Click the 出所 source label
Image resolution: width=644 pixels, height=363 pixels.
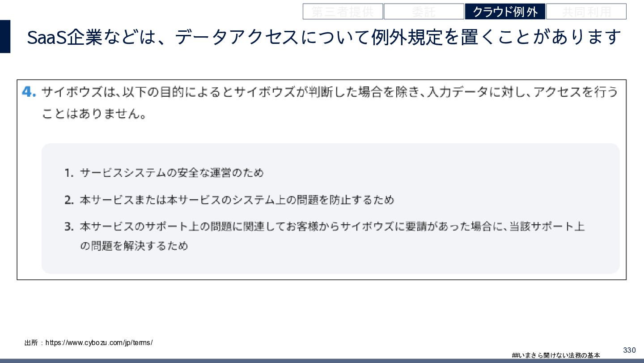pos(31,343)
